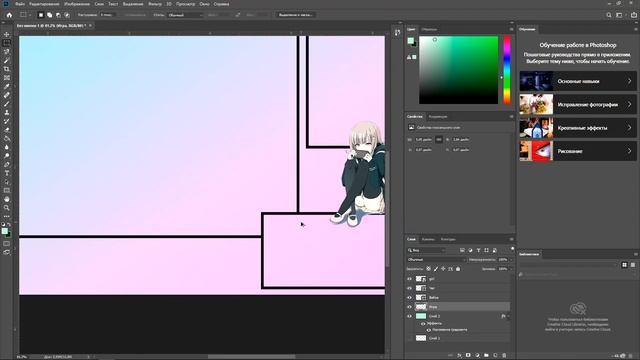Toggle Gradient Overlay effect visibility
Image resolution: width=640 pixels, height=360 pixels.
(x=429, y=330)
